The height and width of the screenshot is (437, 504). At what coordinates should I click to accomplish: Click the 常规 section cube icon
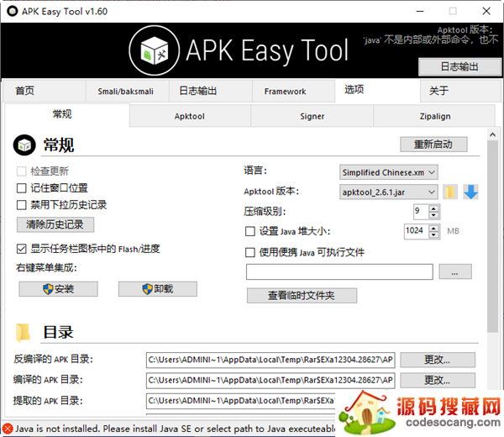point(24,145)
